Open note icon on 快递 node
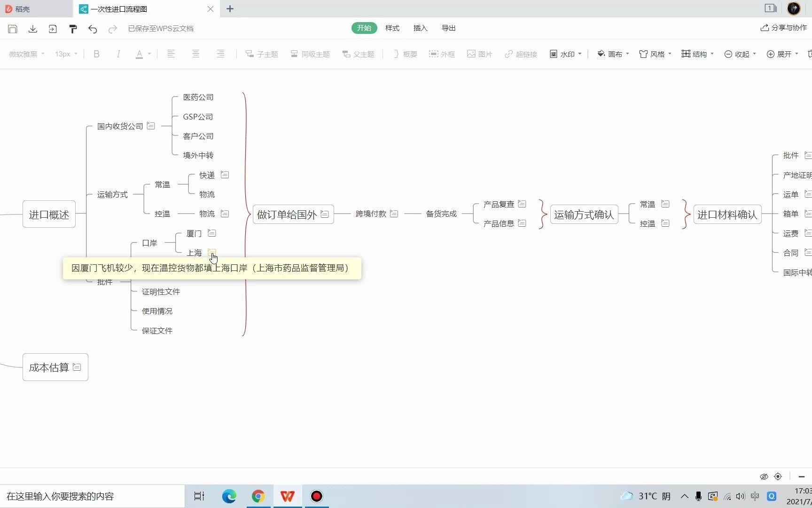This screenshot has width=812, height=508. click(x=225, y=175)
